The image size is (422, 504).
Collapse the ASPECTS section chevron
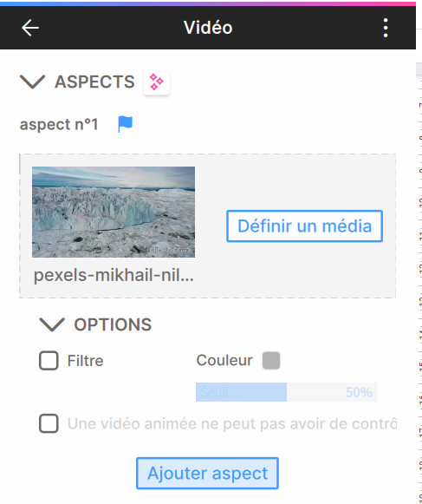tap(32, 82)
